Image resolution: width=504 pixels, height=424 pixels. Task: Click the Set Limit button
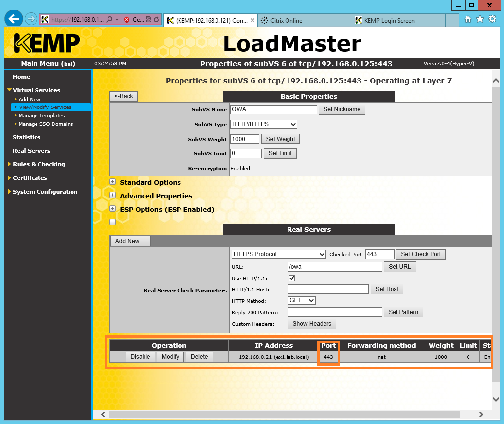point(280,153)
